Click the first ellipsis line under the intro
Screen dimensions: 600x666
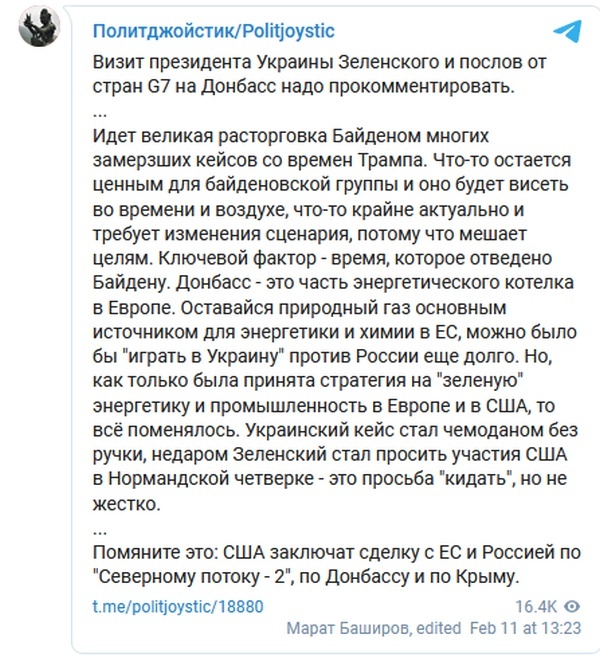100,114
